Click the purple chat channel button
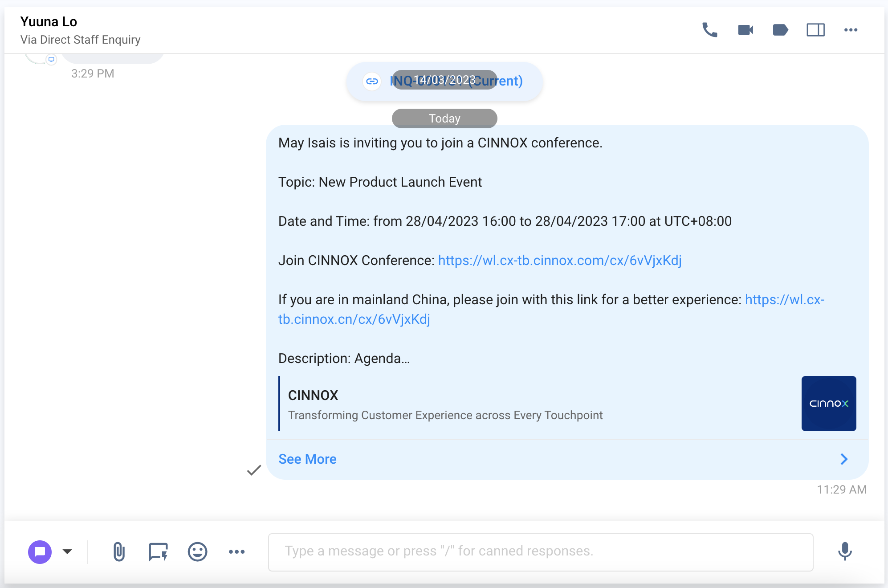Viewport: 888px width, 588px height. [40, 551]
